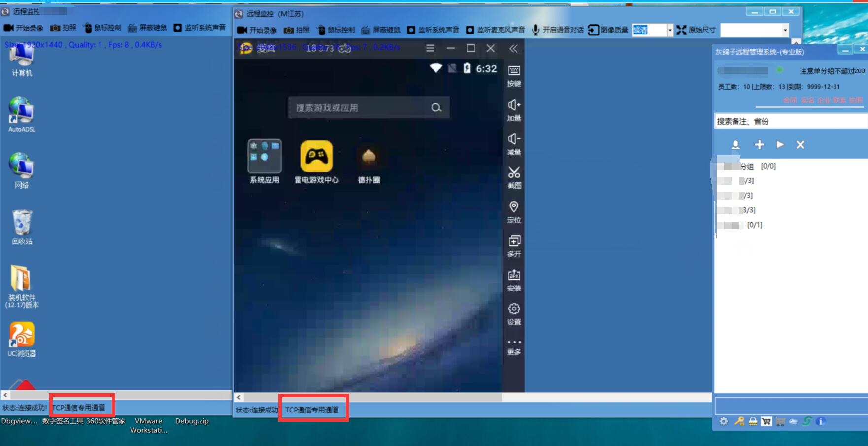Click the 开启语音对话 microphone icon
The width and height of the screenshot is (868, 446).
(x=535, y=30)
